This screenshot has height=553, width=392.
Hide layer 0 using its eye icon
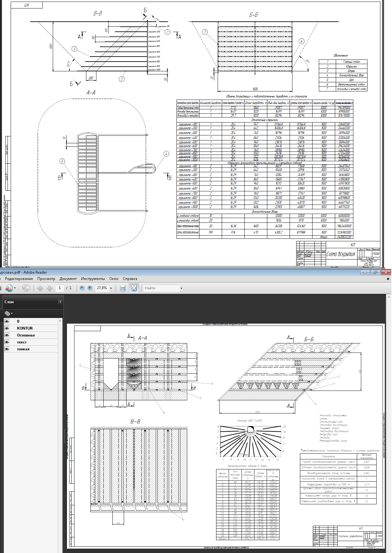pos(7,321)
